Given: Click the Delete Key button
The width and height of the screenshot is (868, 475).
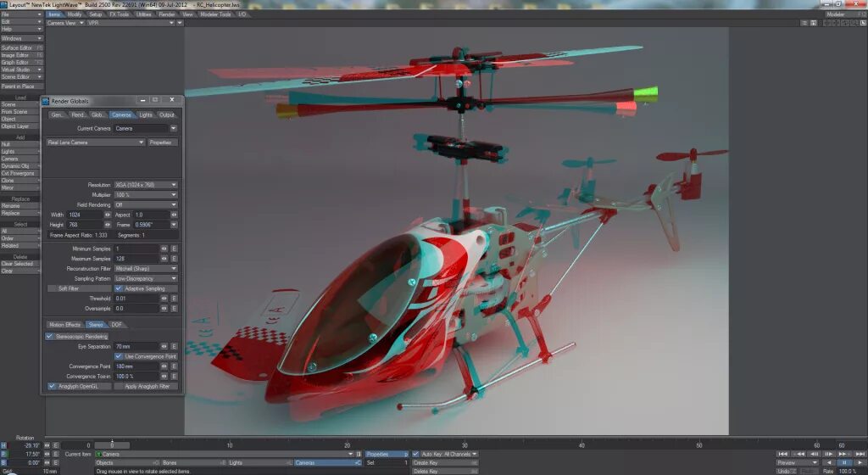Looking at the screenshot, I should (444, 471).
